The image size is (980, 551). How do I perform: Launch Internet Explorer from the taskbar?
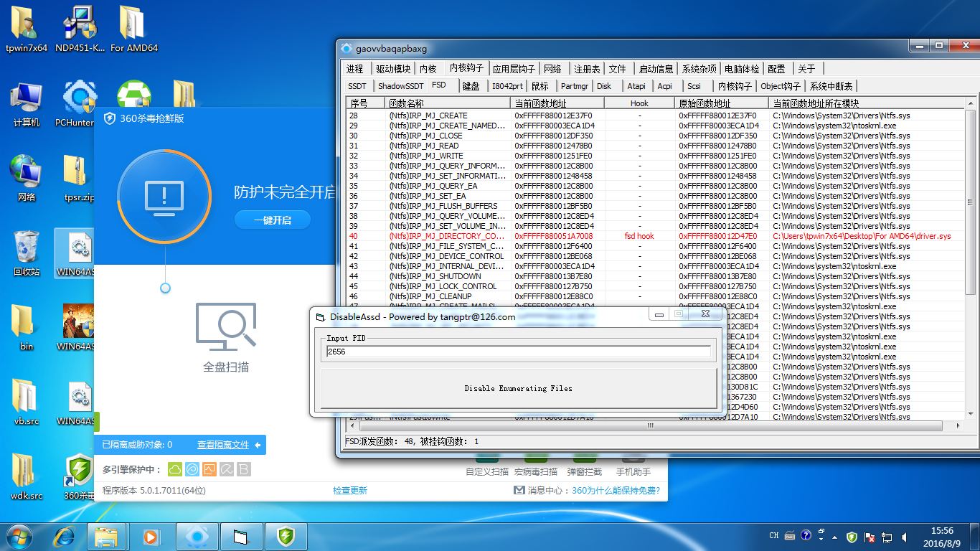tap(65, 536)
